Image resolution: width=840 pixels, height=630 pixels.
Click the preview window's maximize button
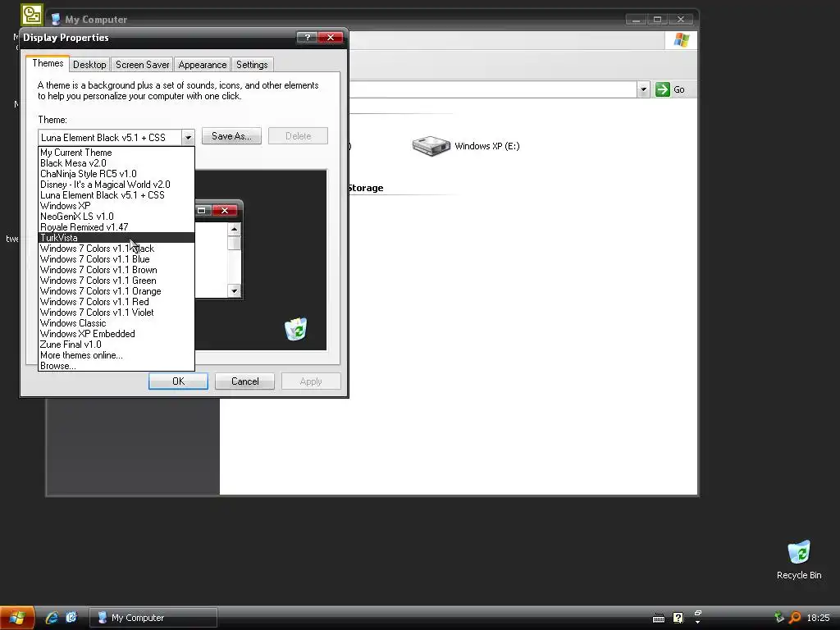point(202,211)
